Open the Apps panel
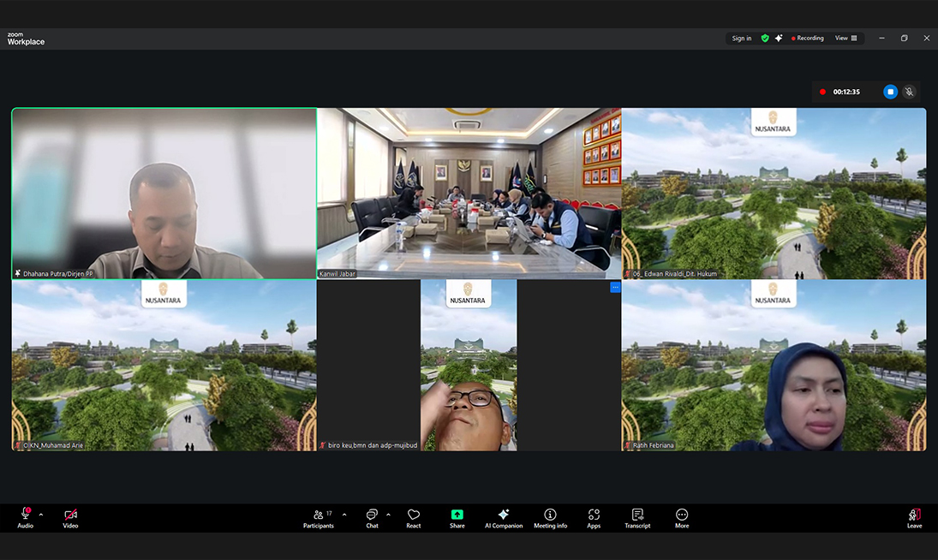Viewport: 938px width, 560px height. tap(594, 517)
